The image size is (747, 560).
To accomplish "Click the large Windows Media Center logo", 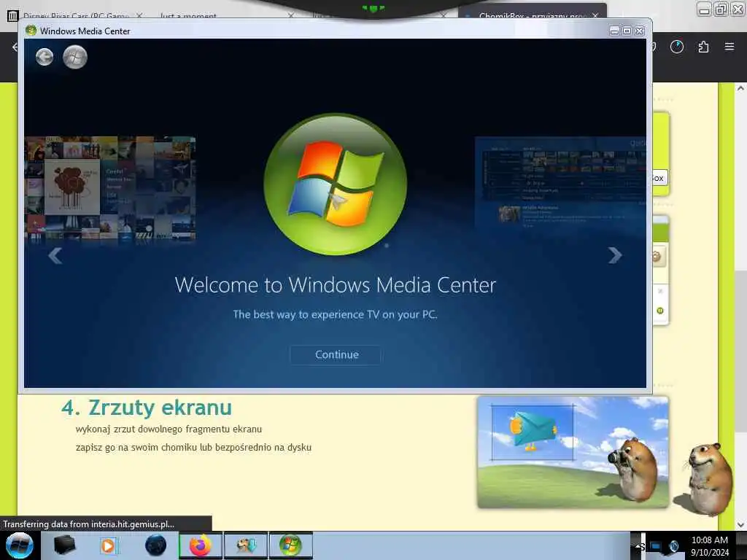I will (336, 184).
